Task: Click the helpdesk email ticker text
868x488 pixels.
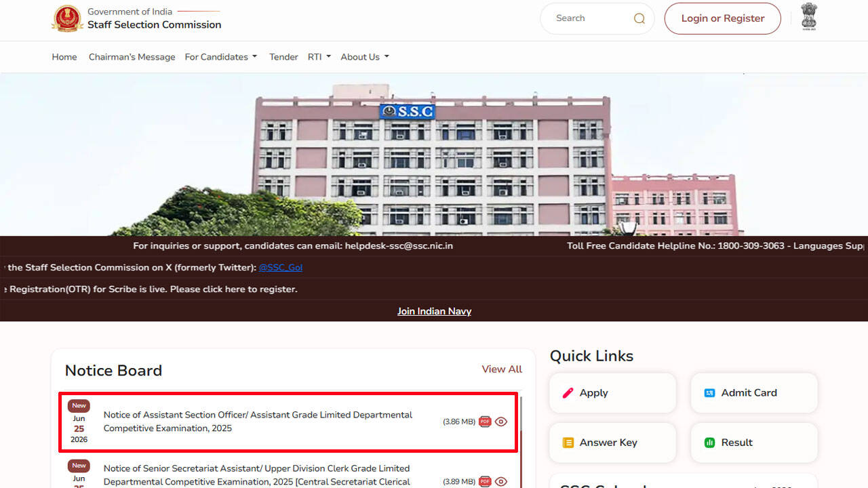Action: tap(293, 246)
